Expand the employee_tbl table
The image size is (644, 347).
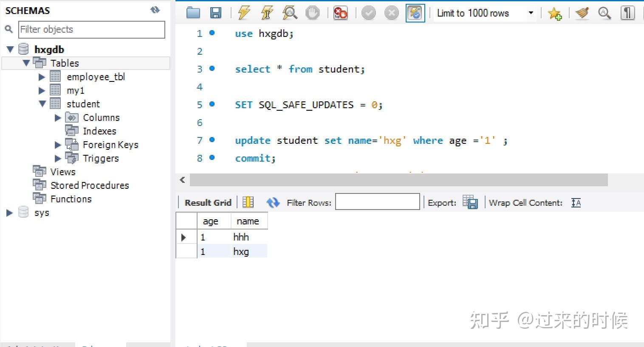42,77
